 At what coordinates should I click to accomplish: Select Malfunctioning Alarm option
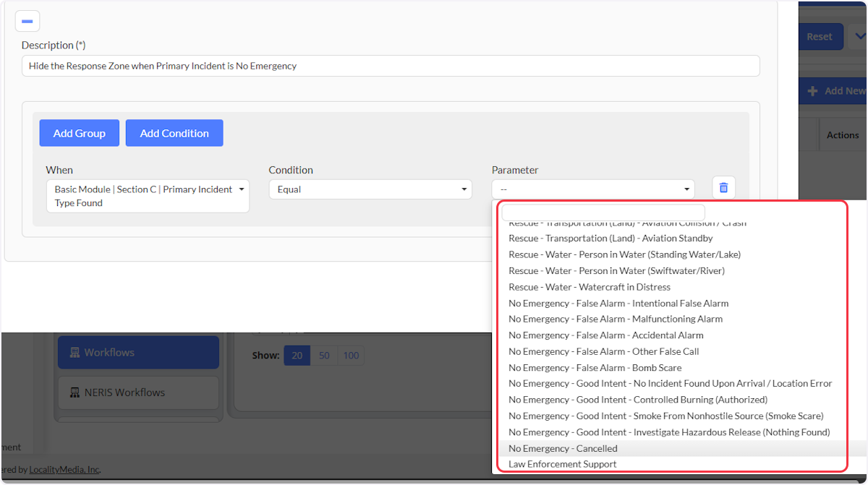(616, 319)
